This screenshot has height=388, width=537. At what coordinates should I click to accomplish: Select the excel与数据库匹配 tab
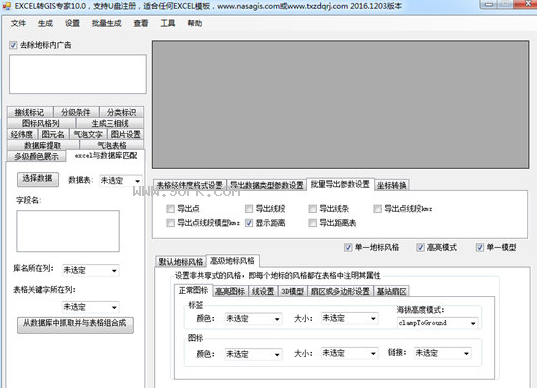point(106,156)
